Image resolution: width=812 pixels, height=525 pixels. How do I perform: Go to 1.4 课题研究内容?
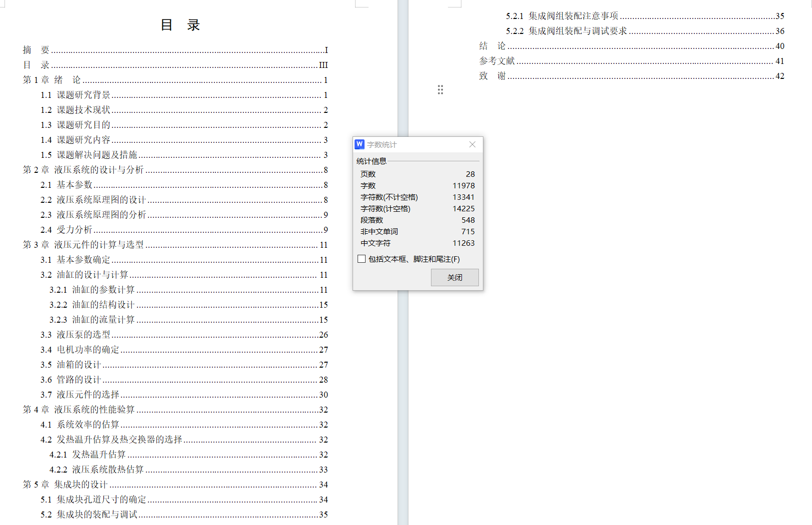pyautogui.click(x=184, y=140)
